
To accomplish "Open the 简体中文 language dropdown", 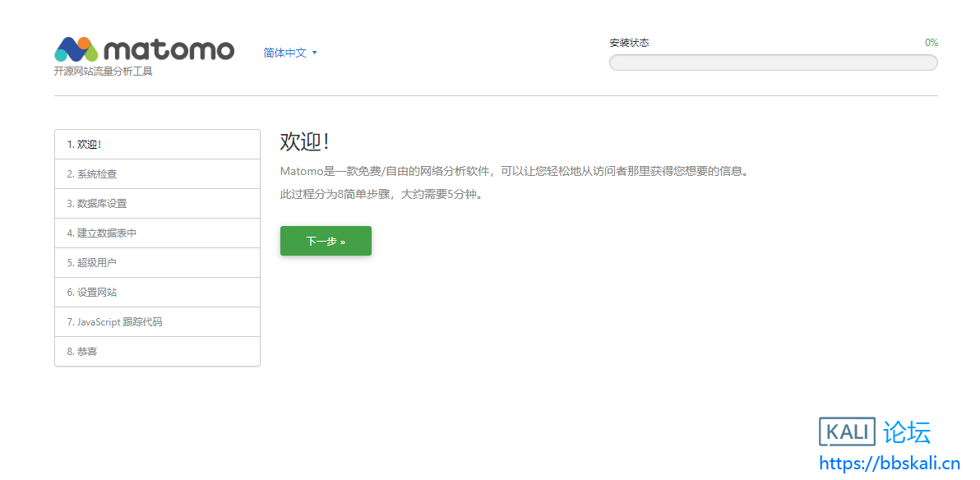I will [290, 53].
